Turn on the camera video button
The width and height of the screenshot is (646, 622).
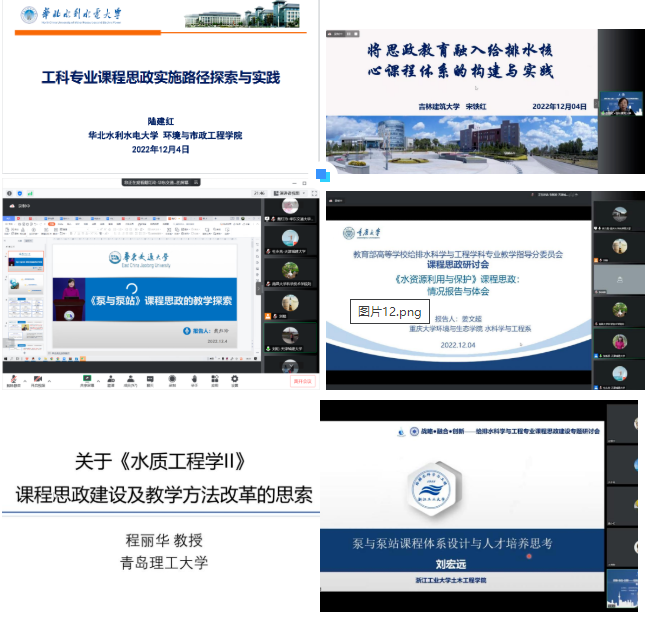click(39, 378)
